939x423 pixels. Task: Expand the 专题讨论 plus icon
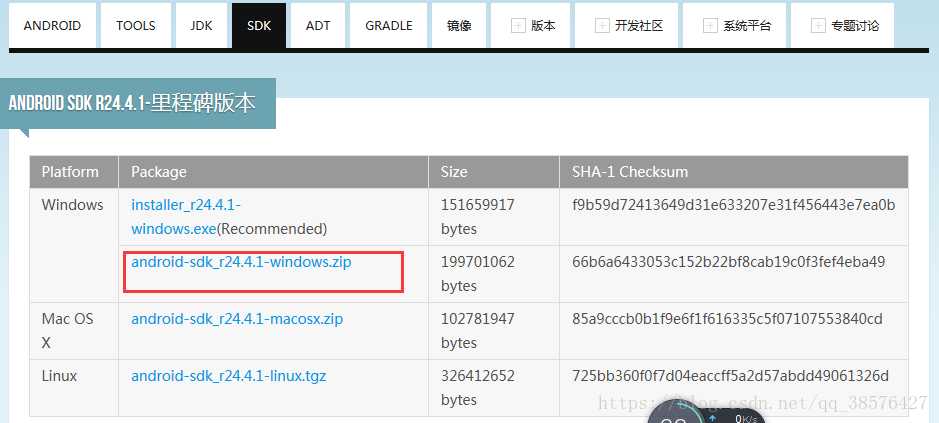(x=817, y=26)
